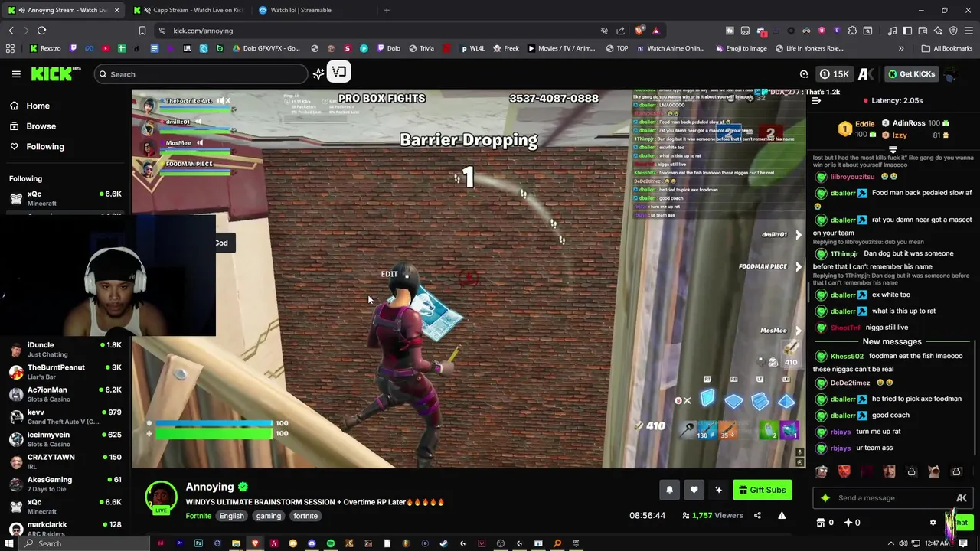Go back in browser history
The height and width of the screenshot is (551, 980).
[11, 31]
